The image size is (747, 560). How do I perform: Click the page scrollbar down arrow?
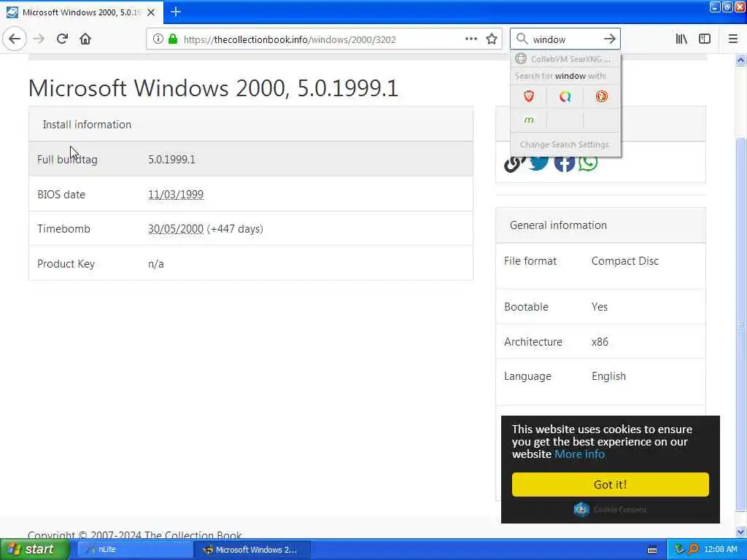click(x=741, y=532)
